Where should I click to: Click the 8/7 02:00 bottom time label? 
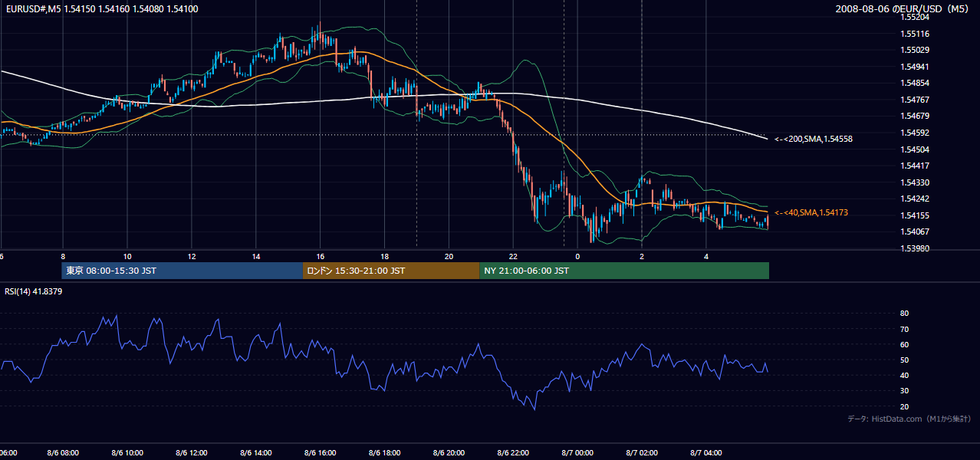(642, 453)
